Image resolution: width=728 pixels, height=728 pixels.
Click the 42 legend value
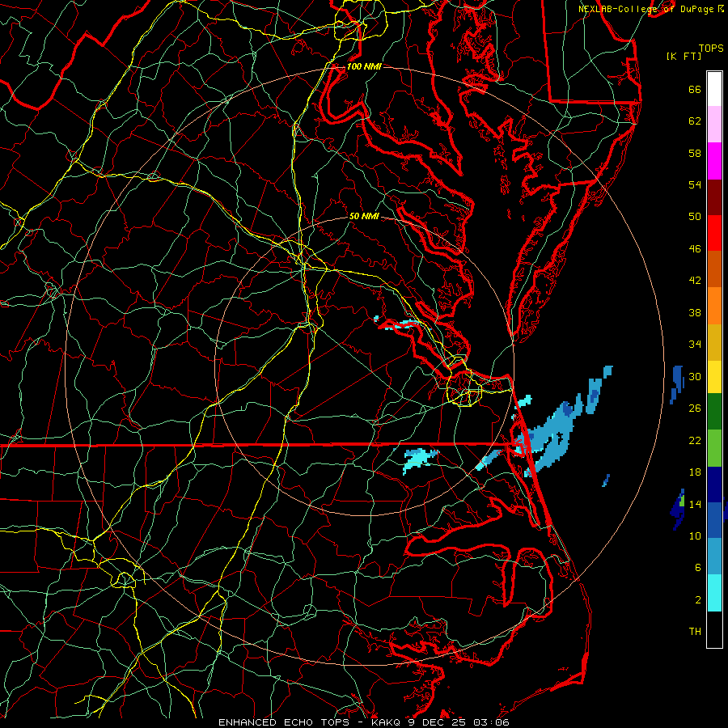tap(695, 281)
